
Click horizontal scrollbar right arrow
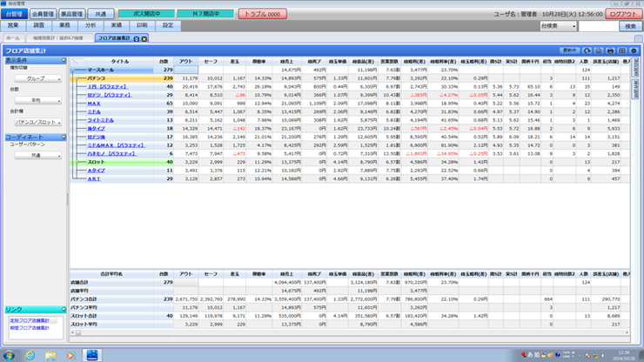[627, 332]
